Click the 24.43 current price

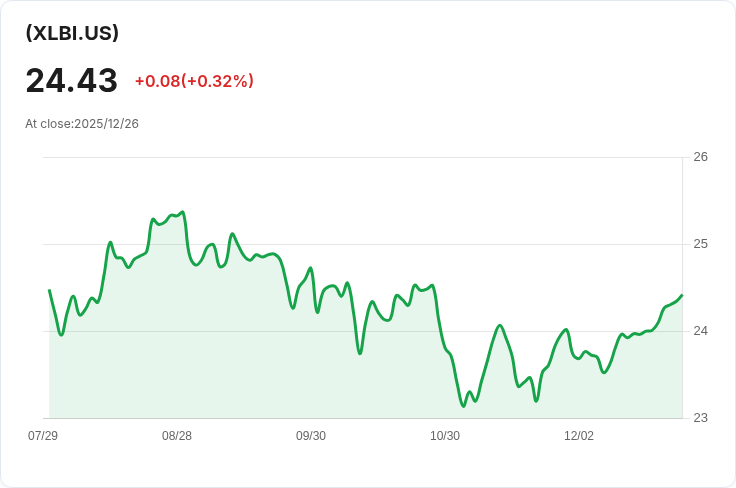tap(72, 80)
